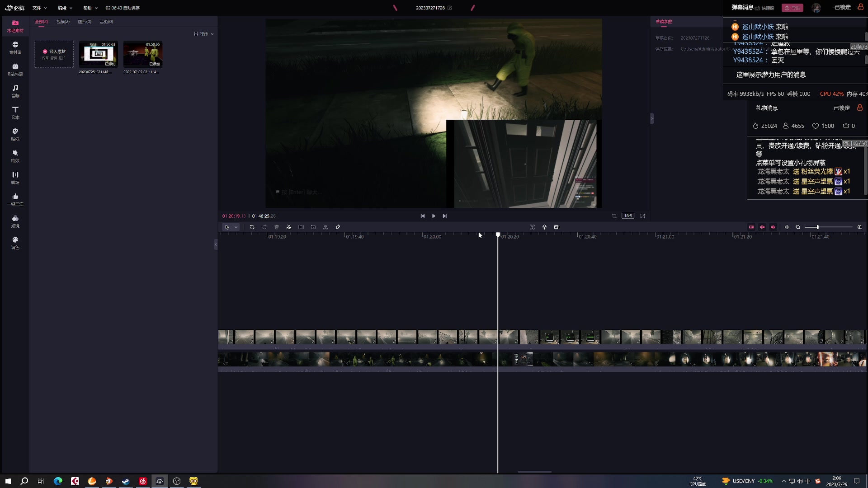868x488 pixels.
Task: Toggle the second pink track link icon
Action: (x=762, y=227)
